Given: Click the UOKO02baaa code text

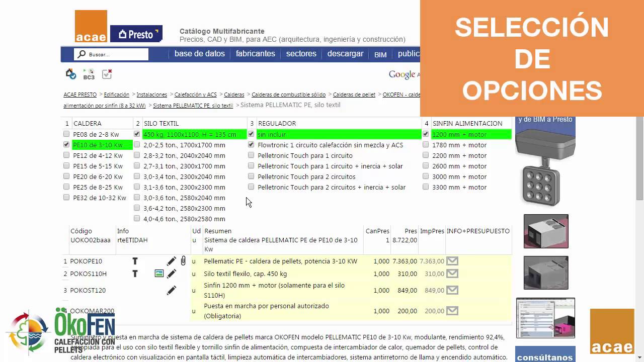Looking at the screenshot, I should click(91, 240).
